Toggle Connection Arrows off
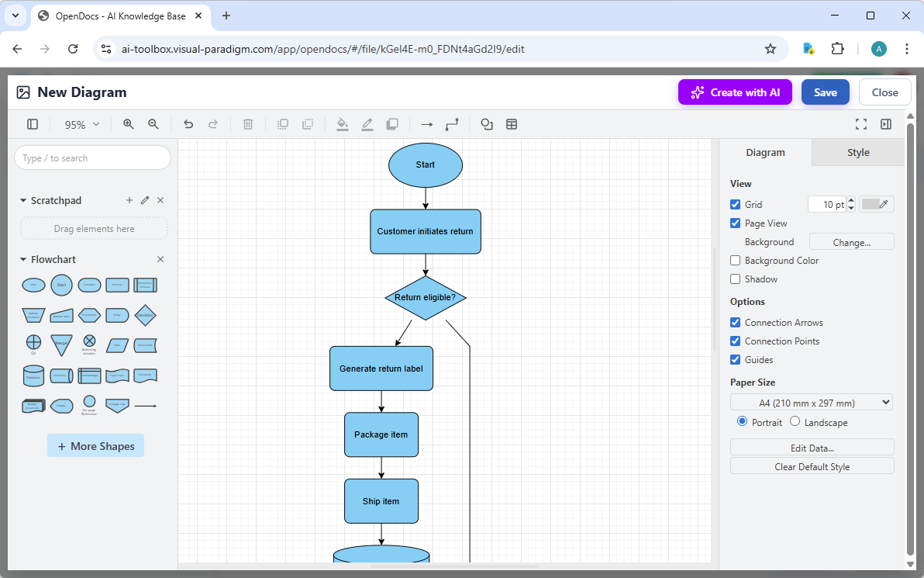 [735, 322]
